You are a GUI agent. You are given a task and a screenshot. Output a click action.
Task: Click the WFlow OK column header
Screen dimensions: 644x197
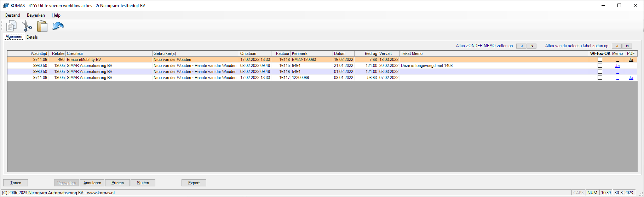pos(600,54)
